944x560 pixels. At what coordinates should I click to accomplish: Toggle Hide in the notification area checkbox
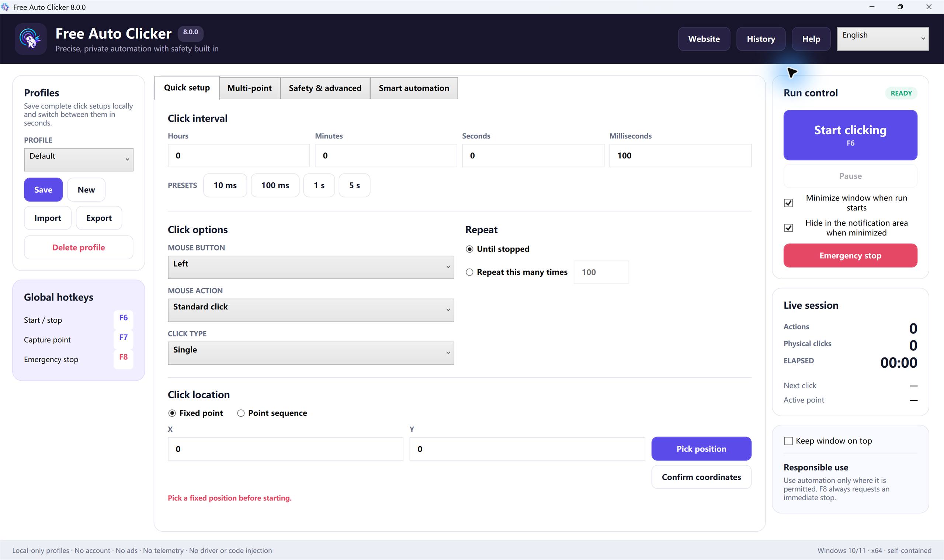(788, 228)
